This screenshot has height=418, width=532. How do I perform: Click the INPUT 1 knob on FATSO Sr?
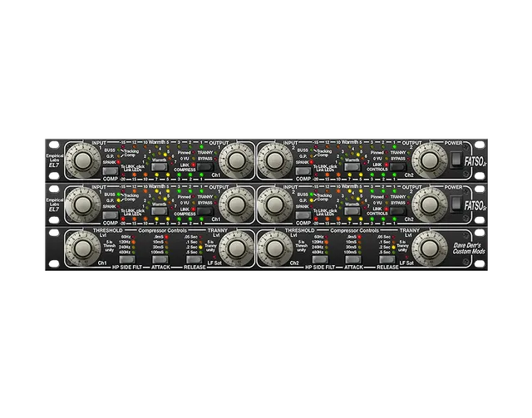tap(83, 204)
